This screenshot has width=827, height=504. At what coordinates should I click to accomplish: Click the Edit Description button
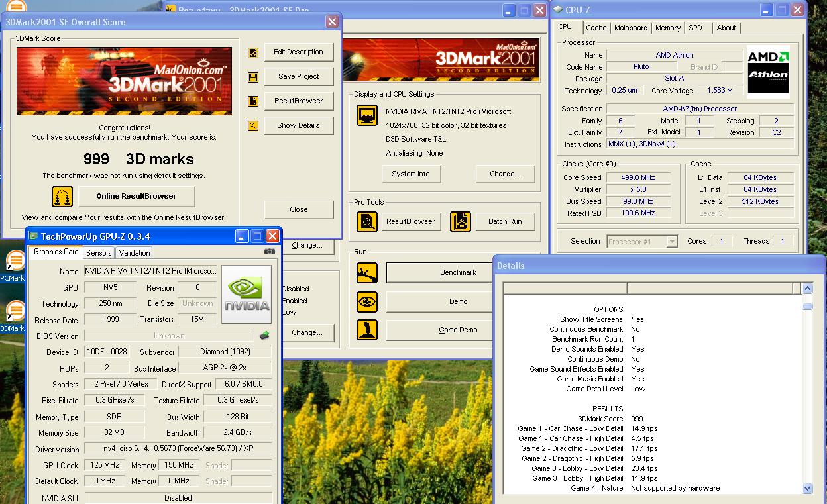(x=299, y=52)
